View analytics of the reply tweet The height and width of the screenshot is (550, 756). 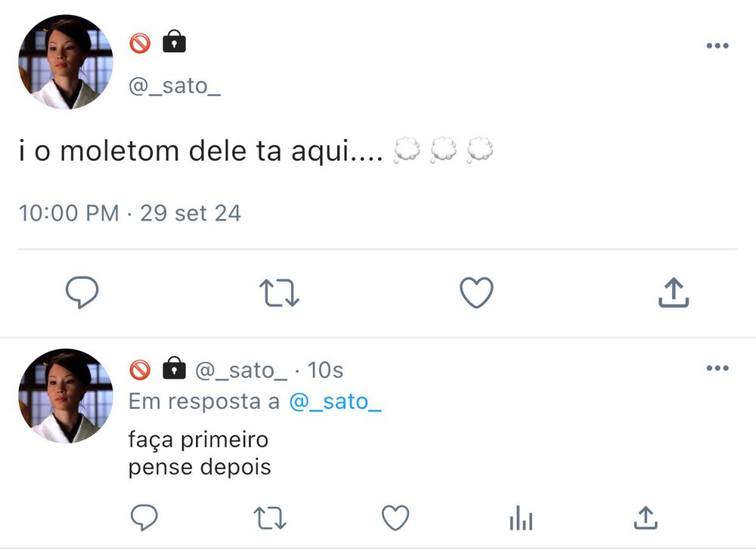pos(521,518)
